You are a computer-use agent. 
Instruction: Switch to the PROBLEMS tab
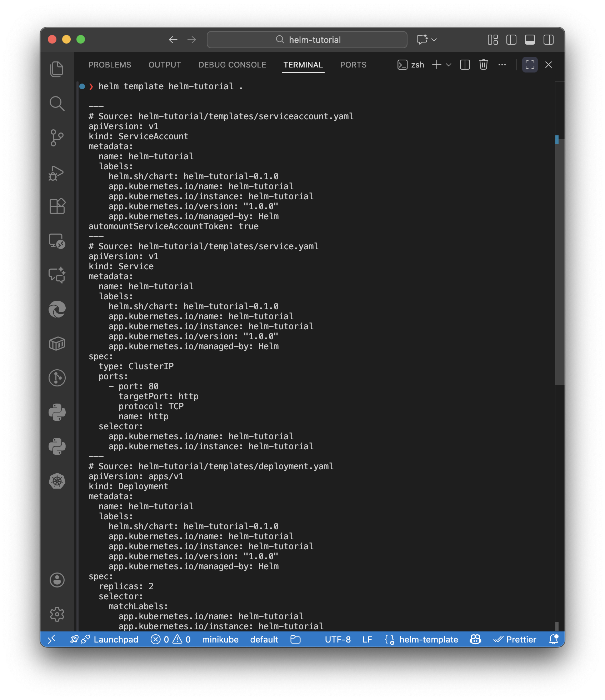[110, 65]
